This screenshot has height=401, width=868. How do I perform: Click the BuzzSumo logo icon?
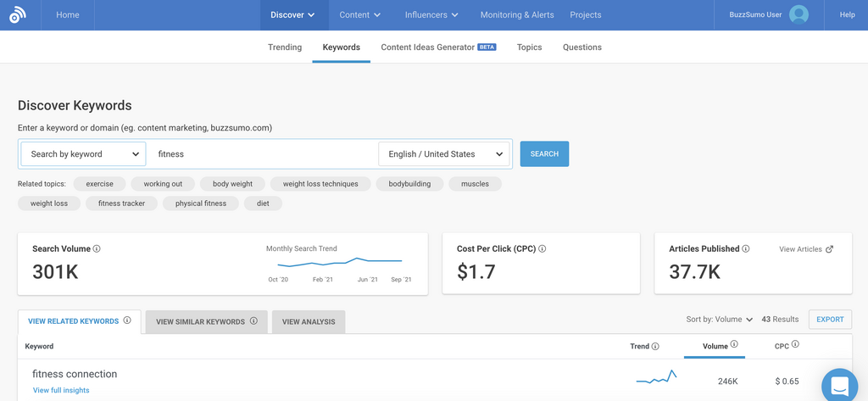[17, 15]
